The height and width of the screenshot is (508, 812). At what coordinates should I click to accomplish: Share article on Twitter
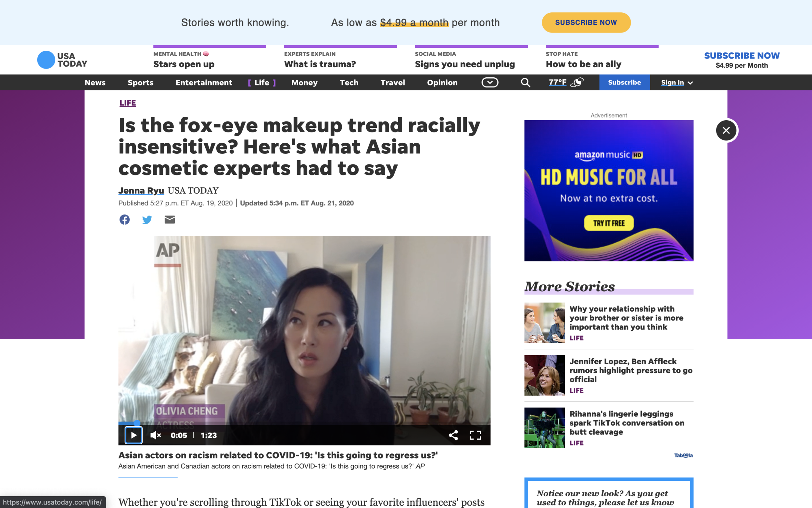pos(147,220)
